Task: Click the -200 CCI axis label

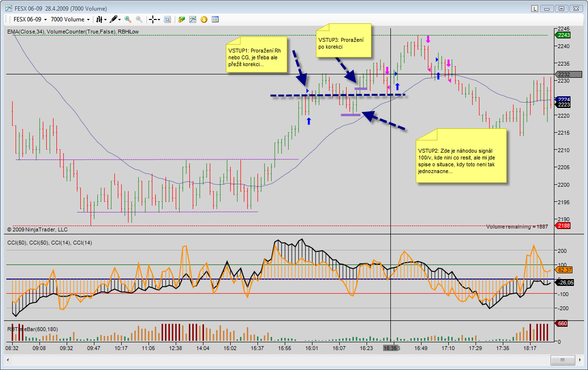Action: click(x=562, y=308)
